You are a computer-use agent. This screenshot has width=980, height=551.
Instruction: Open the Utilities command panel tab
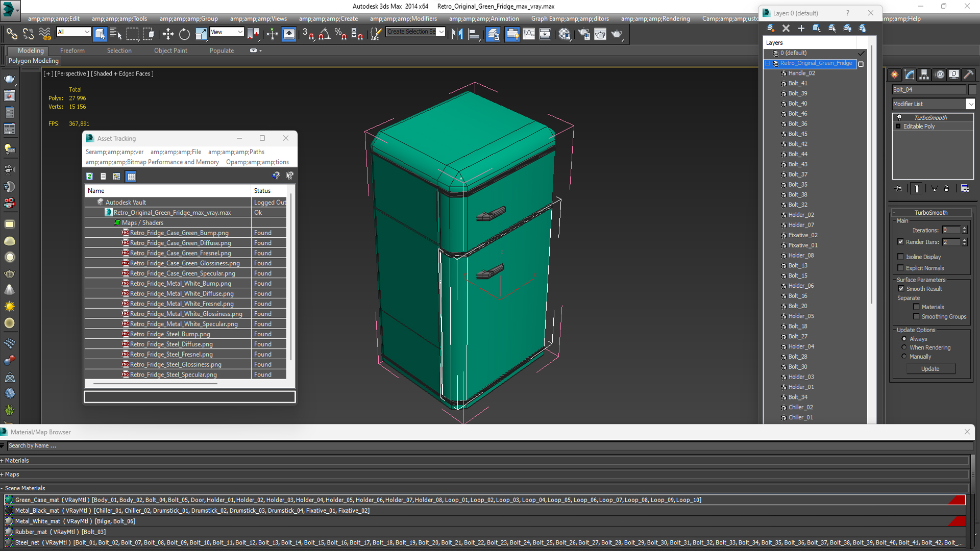(969, 75)
